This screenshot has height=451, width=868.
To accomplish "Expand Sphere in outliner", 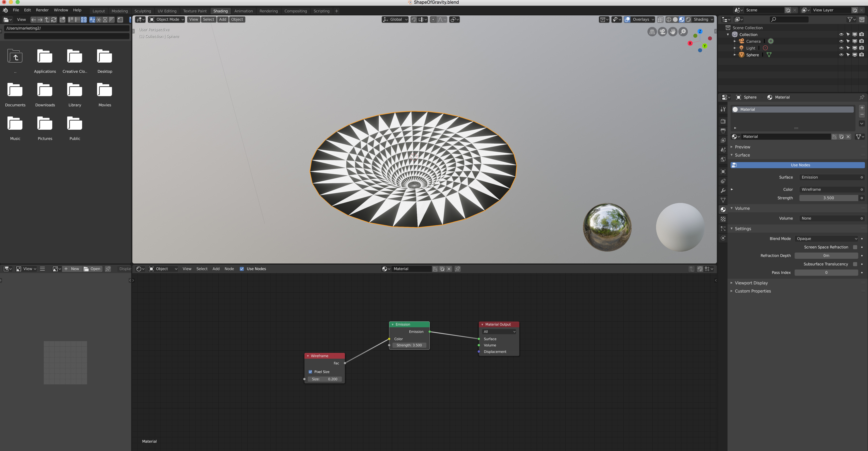I will pos(735,55).
